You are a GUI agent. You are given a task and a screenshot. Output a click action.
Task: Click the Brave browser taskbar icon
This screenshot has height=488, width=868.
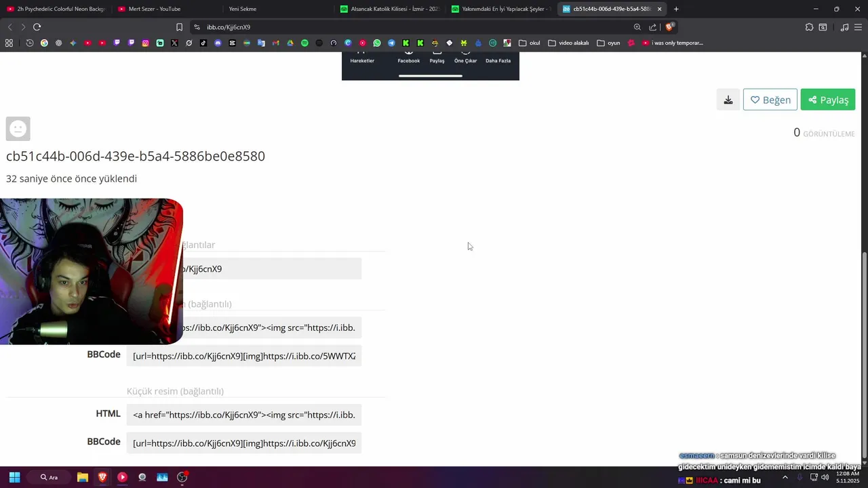(102, 477)
